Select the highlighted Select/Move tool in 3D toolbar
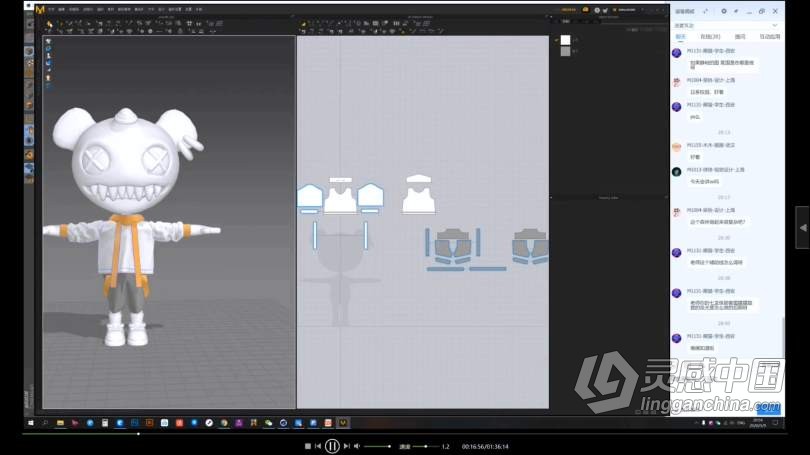The width and height of the screenshot is (810, 455). [50, 24]
